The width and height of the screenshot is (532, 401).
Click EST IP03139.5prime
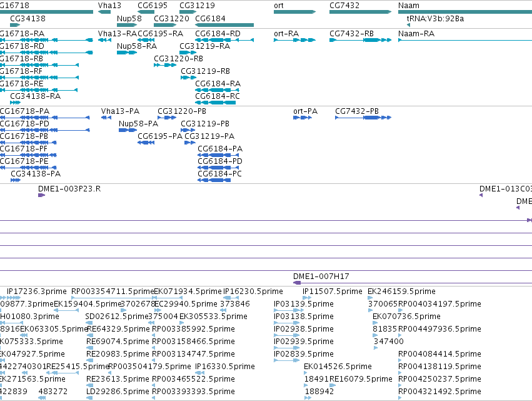304,304
